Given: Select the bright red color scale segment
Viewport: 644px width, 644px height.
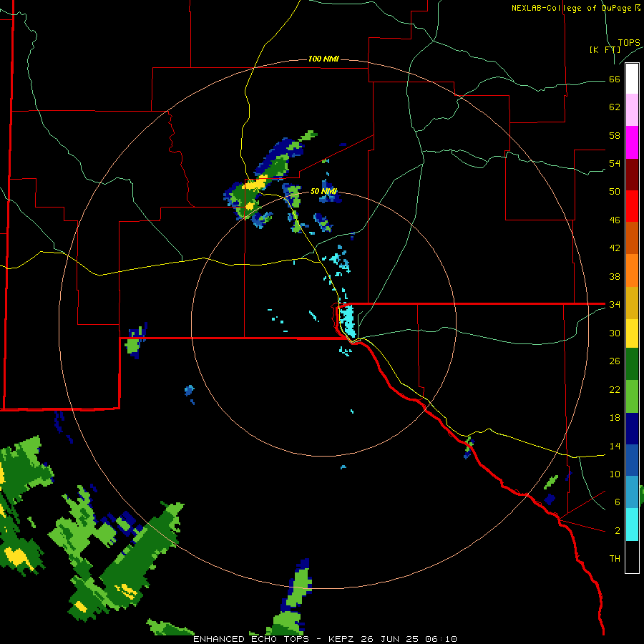Looking at the screenshot, I should click(x=632, y=206).
